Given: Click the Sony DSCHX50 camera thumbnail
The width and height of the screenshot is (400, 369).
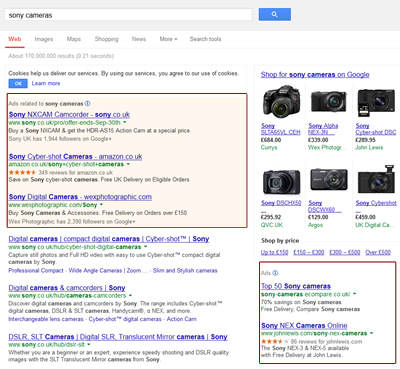Looking at the screenshot, I should [x=282, y=182].
